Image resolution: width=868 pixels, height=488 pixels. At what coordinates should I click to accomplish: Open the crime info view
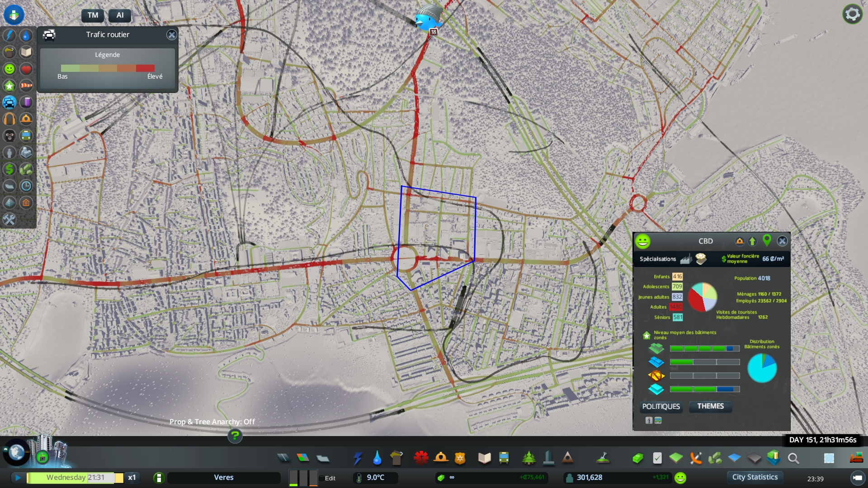click(9, 136)
